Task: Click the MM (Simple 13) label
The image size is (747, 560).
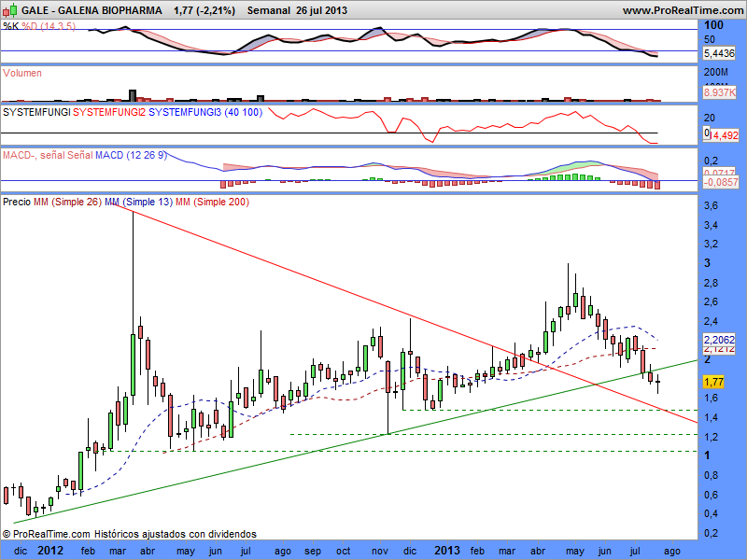Action: point(138,202)
